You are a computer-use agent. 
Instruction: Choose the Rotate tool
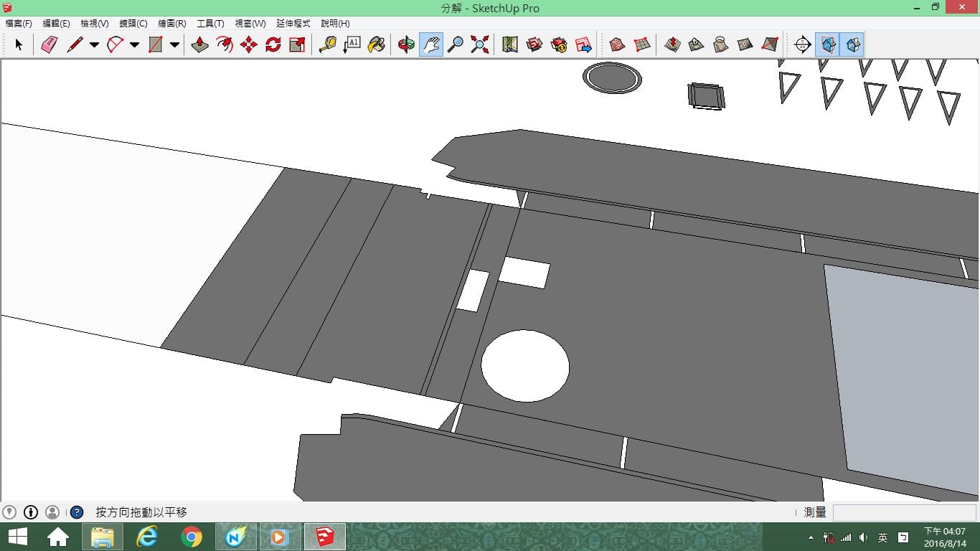point(273,44)
